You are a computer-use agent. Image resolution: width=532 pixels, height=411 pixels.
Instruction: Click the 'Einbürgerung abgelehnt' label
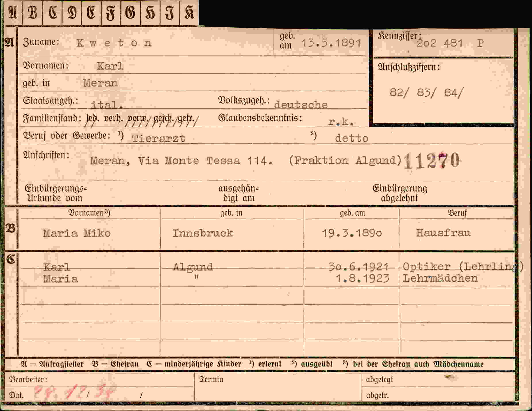tap(399, 193)
